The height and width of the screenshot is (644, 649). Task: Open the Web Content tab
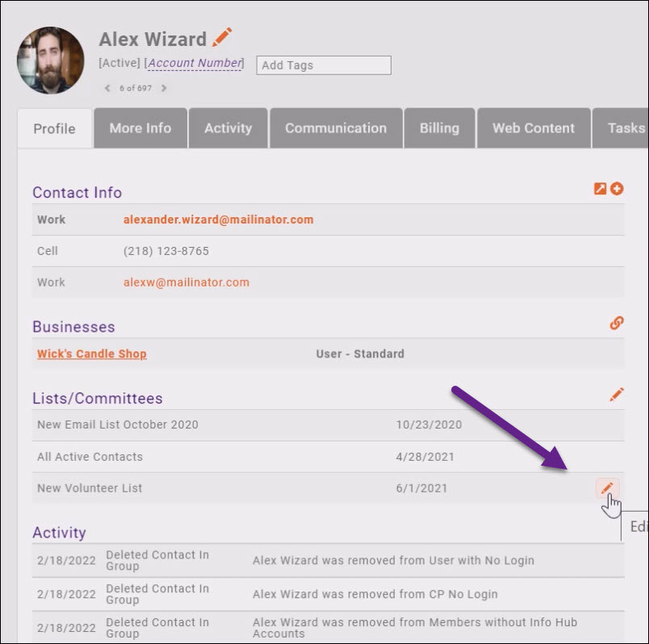tap(534, 128)
